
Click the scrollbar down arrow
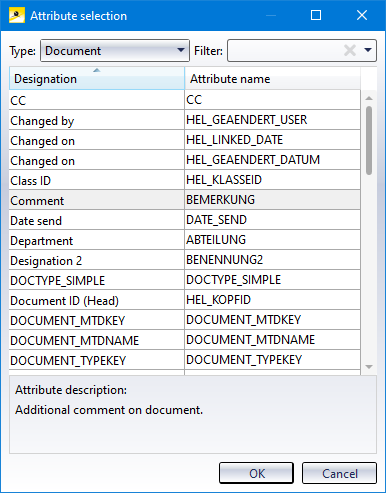click(369, 367)
